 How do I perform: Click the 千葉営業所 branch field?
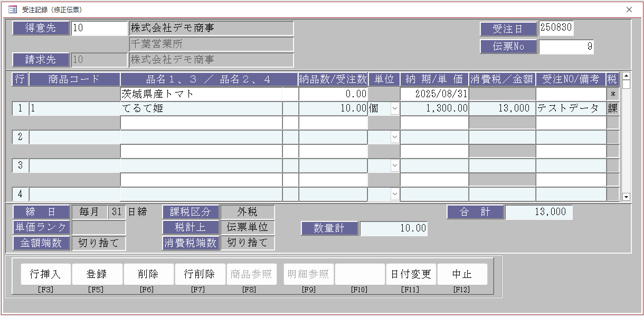point(211,44)
